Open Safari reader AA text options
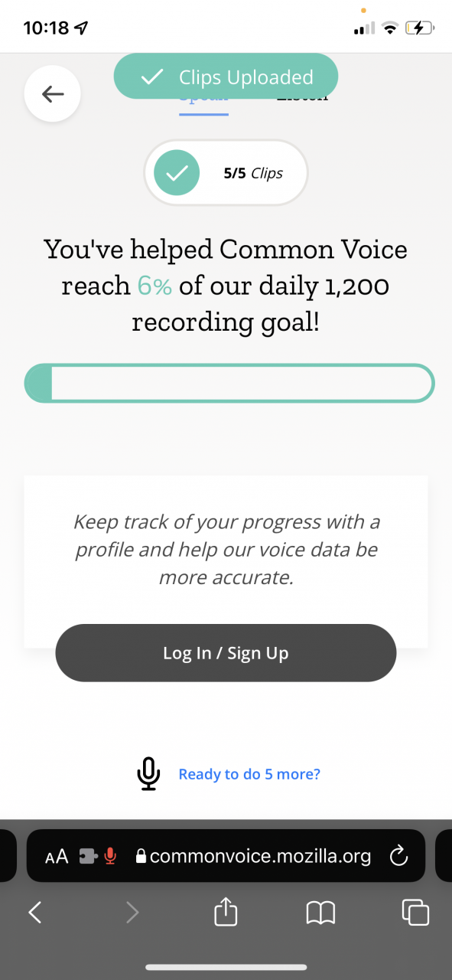 point(57,857)
